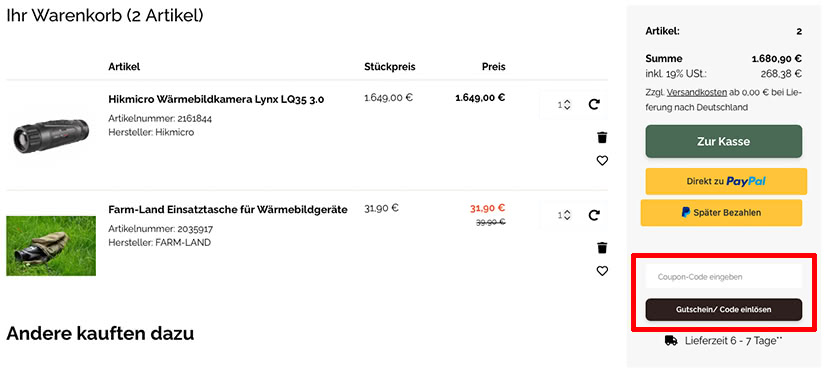Choose Später Bezahlen payment button
Viewport: 828px width, 372px height.
pyautogui.click(x=721, y=212)
